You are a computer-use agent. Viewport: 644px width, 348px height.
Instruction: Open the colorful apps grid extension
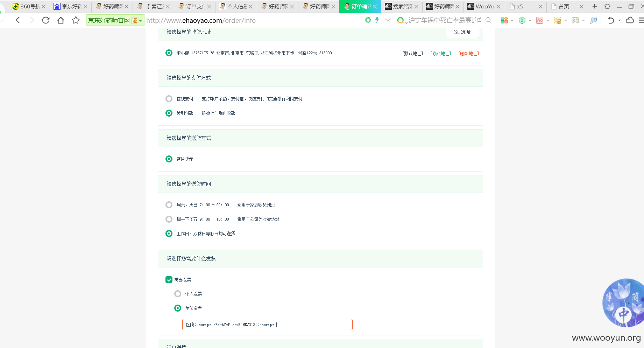tap(504, 20)
